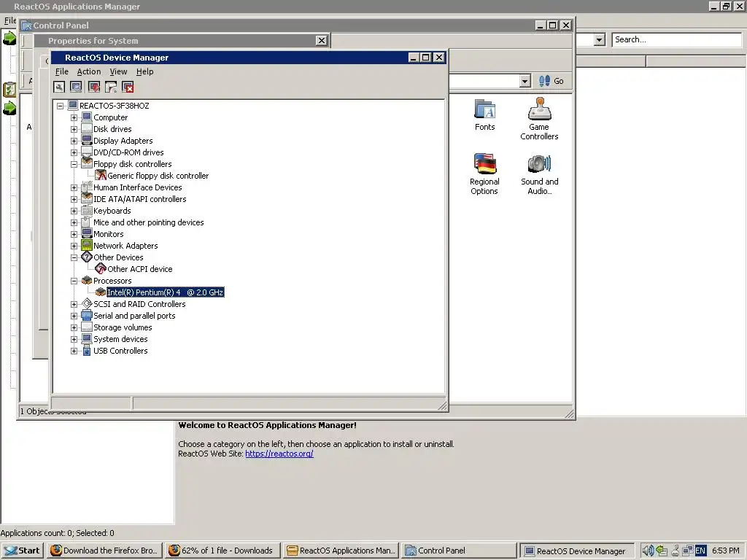Click the Display Adapters category icon
Image resolution: width=747 pixels, height=560 pixels.
click(x=87, y=141)
